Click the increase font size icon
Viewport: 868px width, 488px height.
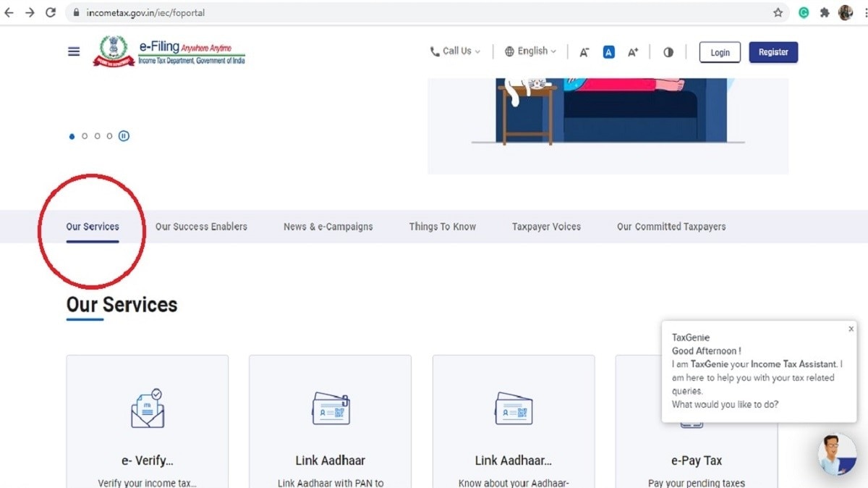coord(633,51)
